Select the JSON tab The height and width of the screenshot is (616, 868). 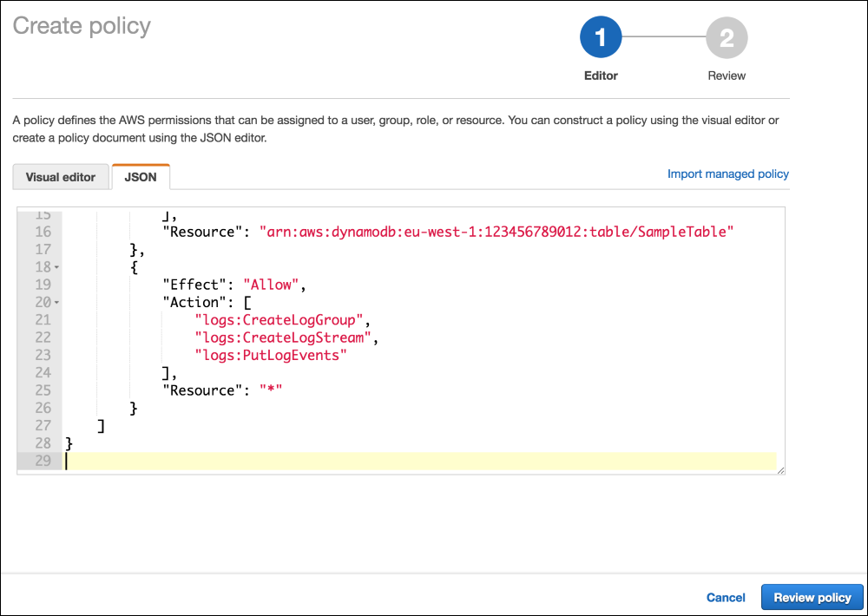[141, 177]
